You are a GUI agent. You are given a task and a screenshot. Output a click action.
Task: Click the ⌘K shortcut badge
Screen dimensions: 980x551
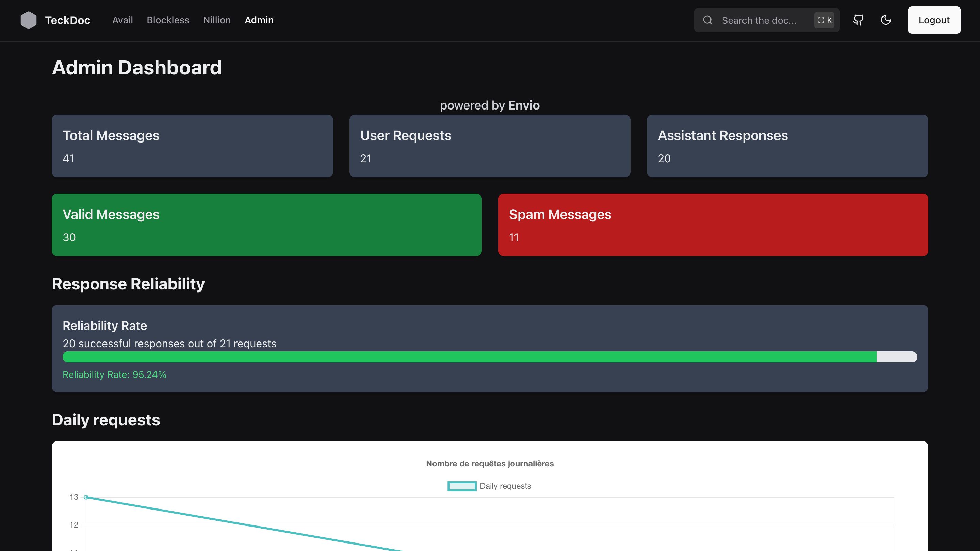point(824,20)
